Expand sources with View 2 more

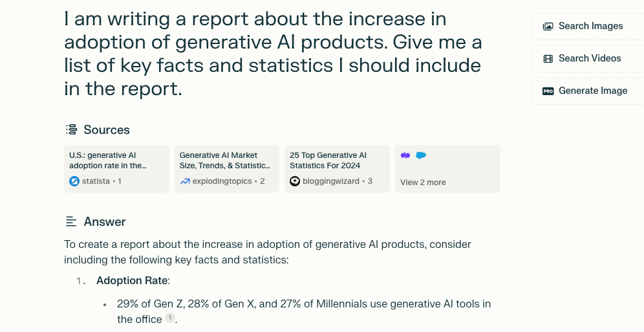point(423,183)
